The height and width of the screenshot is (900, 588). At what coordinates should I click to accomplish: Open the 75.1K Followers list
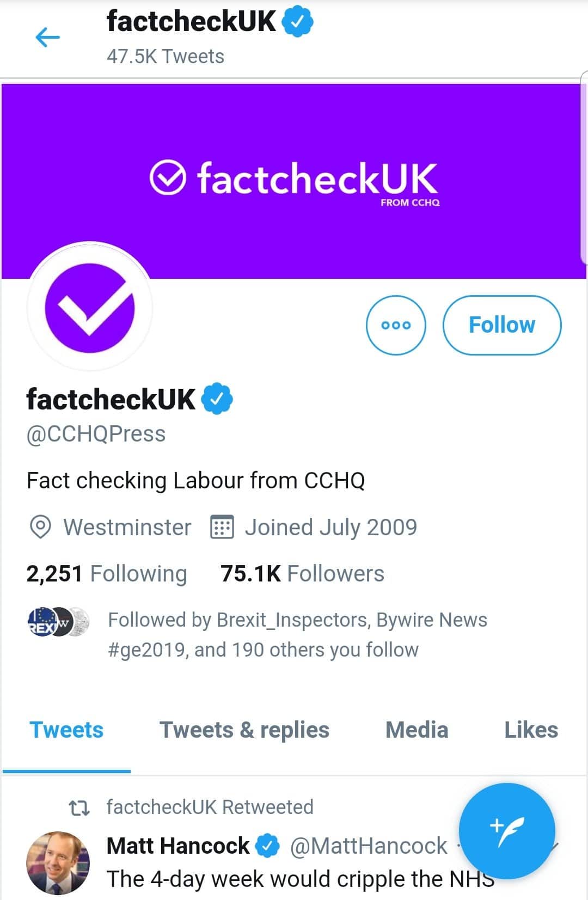click(x=301, y=573)
